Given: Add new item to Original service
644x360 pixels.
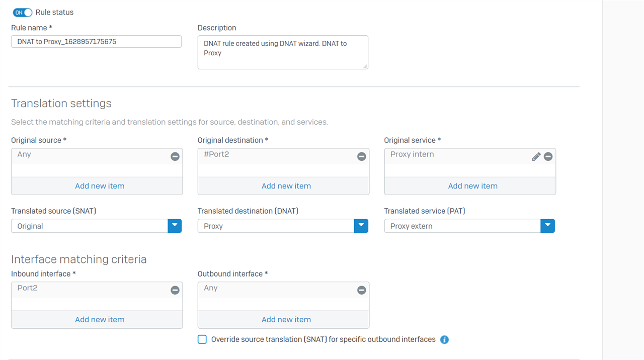Looking at the screenshot, I should [472, 186].
